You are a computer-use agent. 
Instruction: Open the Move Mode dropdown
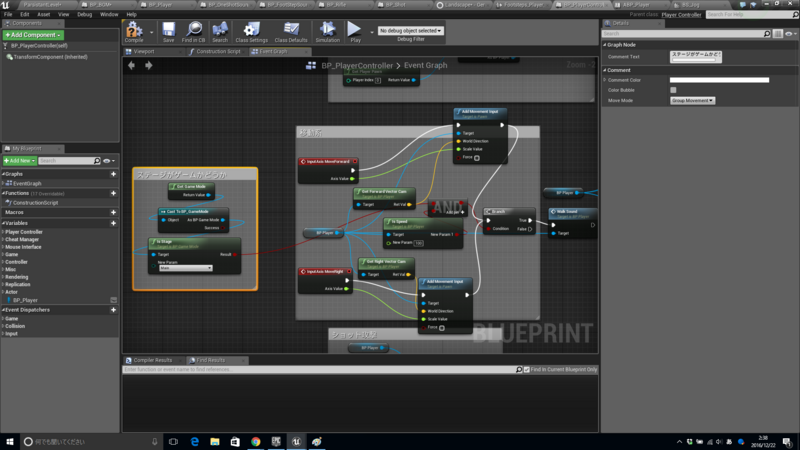[x=692, y=101]
